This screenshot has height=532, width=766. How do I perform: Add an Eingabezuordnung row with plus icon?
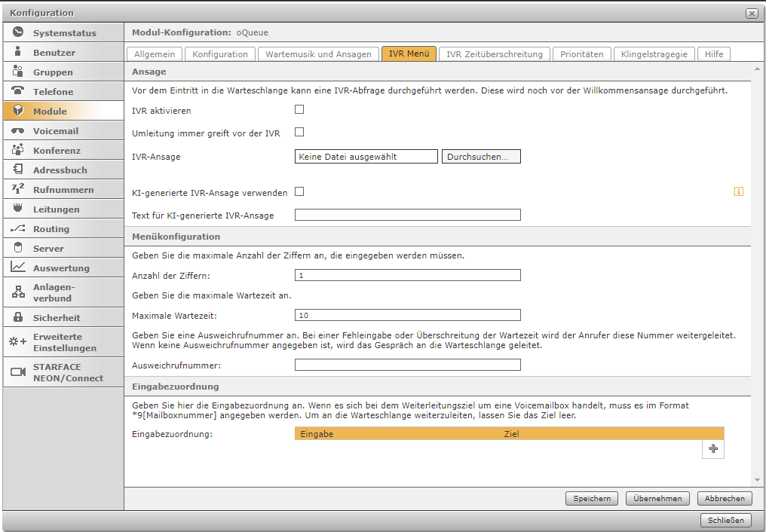click(x=713, y=448)
